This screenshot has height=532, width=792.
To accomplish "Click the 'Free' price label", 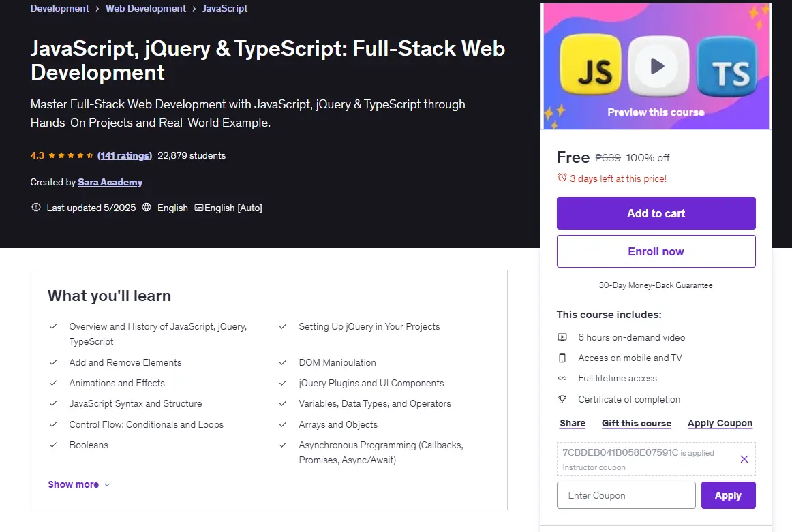I will pyautogui.click(x=573, y=157).
